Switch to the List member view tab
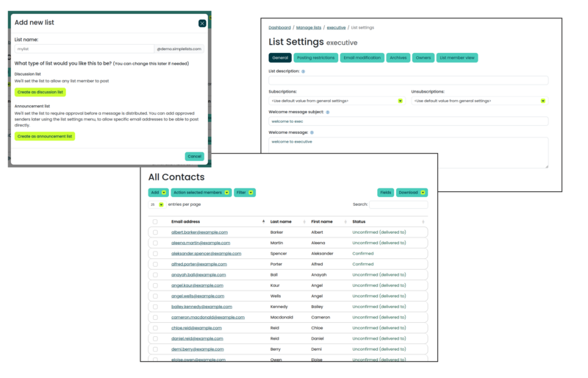The height and width of the screenshot is (378, 588). [456, 58]
